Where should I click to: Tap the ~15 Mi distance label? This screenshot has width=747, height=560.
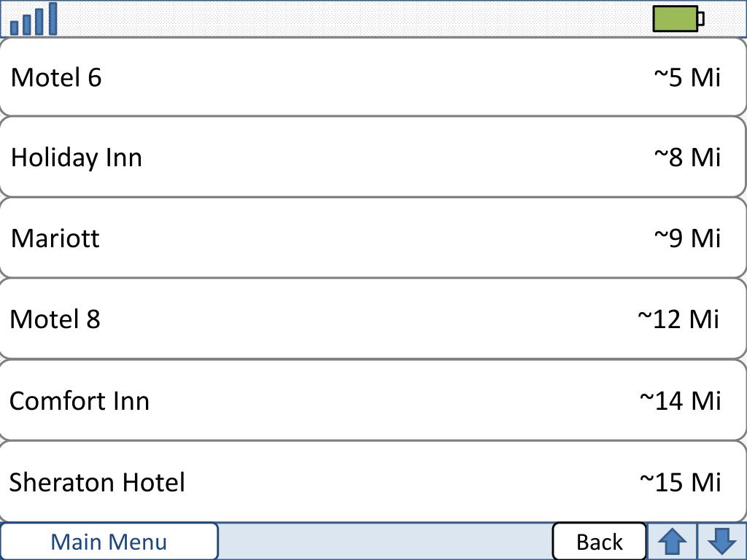(681, 482)
